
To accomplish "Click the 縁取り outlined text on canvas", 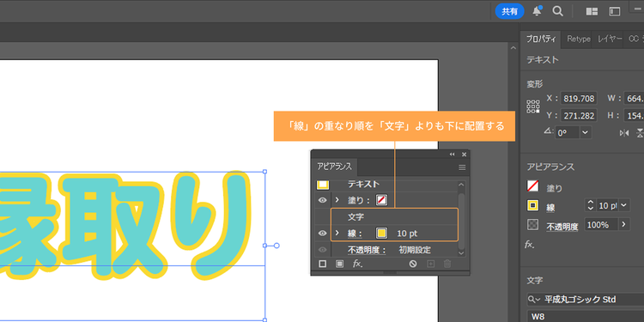I will coord(125,226).
